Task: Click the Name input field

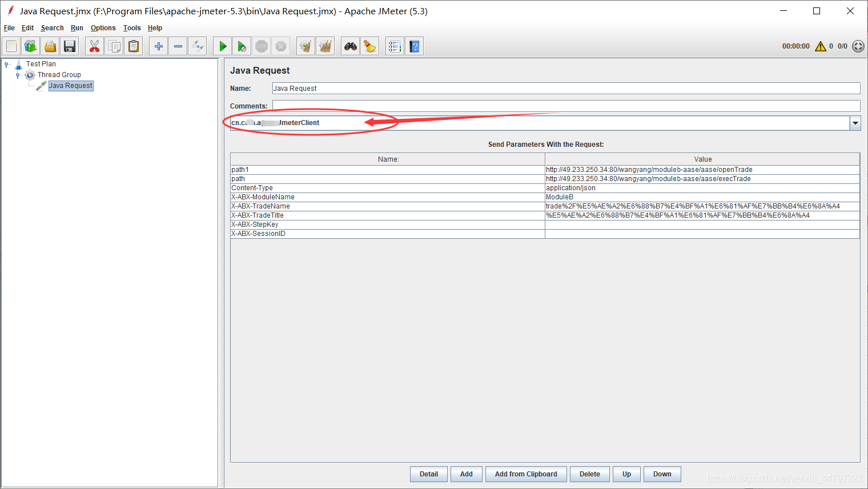Action: point(566,88)
